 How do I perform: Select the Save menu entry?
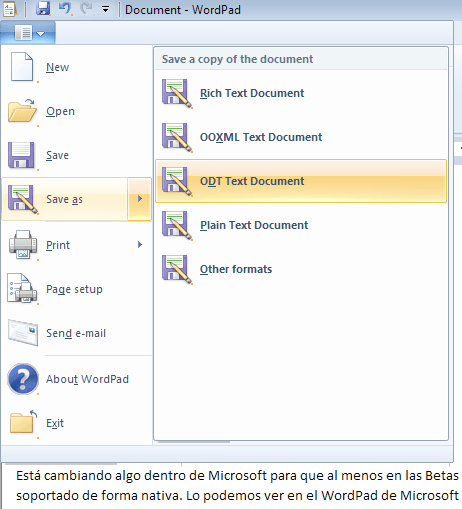[77, 155]
